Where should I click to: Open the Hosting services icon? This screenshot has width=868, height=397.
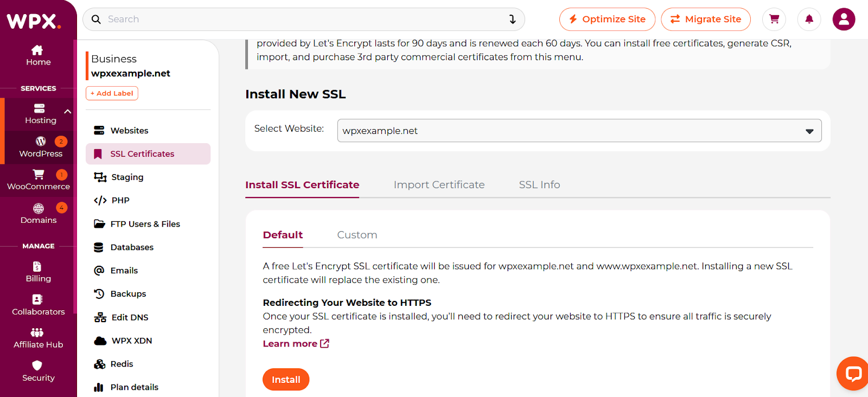pos(40,108)
